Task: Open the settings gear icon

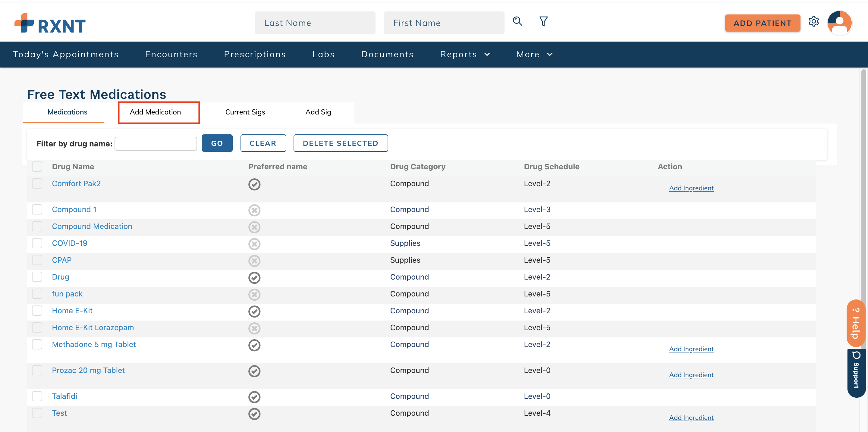Action: (x=813, y=22)
